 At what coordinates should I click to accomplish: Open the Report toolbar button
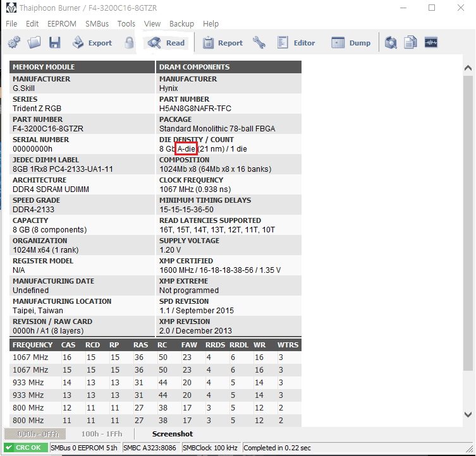pyautogui.click(x=223, y=43)
